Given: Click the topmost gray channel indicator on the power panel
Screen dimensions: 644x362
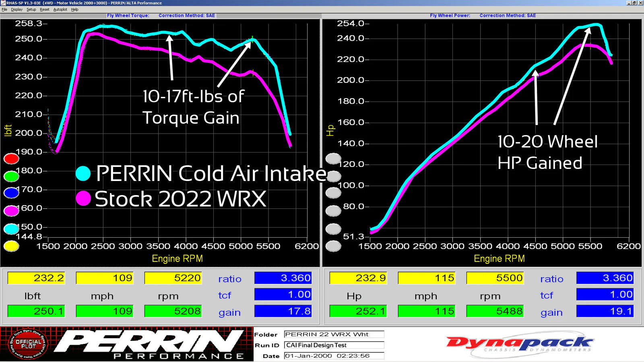Looking at the screenshot, I should (x=333, y=158).
